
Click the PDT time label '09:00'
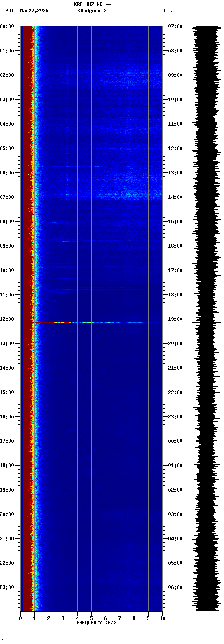pyautogui.click(x=7, y=246)
